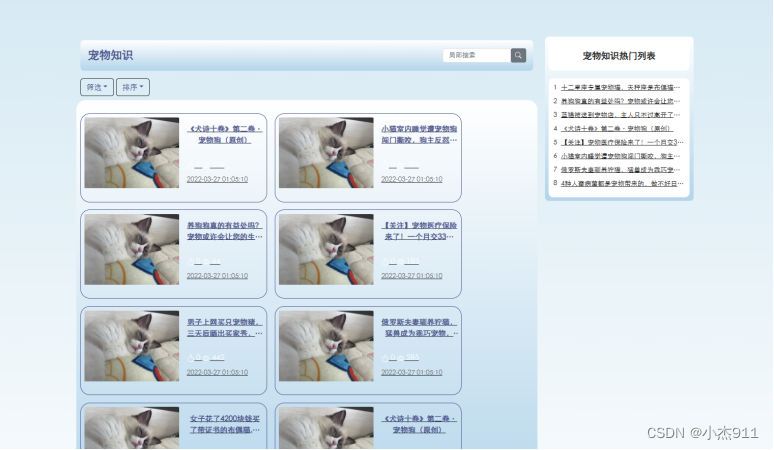Click the date under 小猫室内睡觉 card
The image size is (774, 450).
pyautogui.click(x=412, y=179)
